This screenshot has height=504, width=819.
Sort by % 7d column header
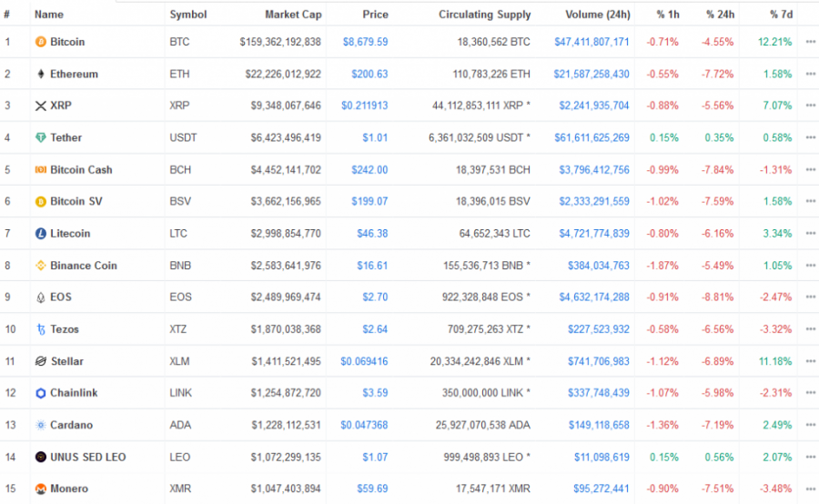click(x=781, y=15)
